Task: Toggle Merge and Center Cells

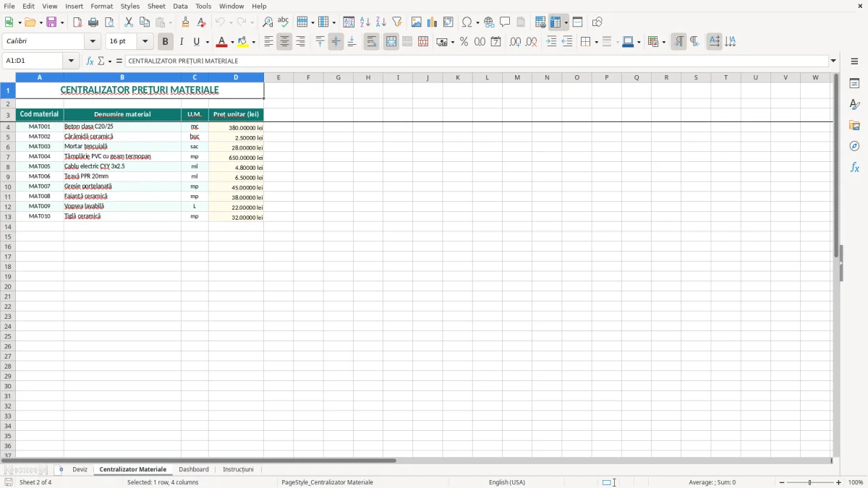Action: point(391,42)
